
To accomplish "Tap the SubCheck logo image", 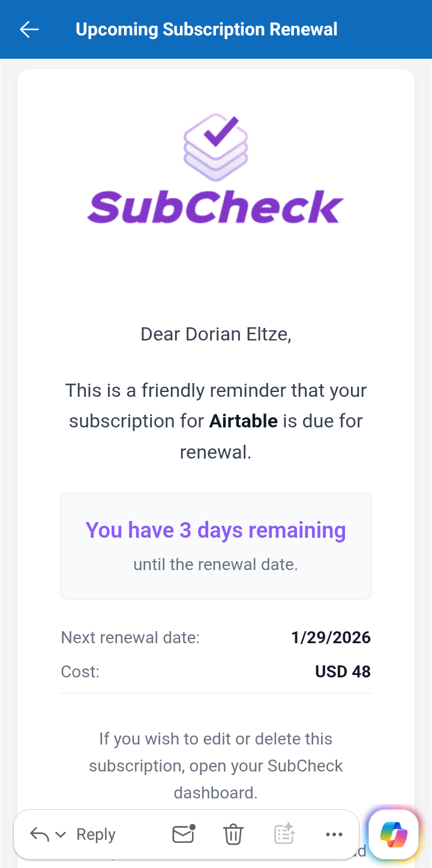I will 216,170.
